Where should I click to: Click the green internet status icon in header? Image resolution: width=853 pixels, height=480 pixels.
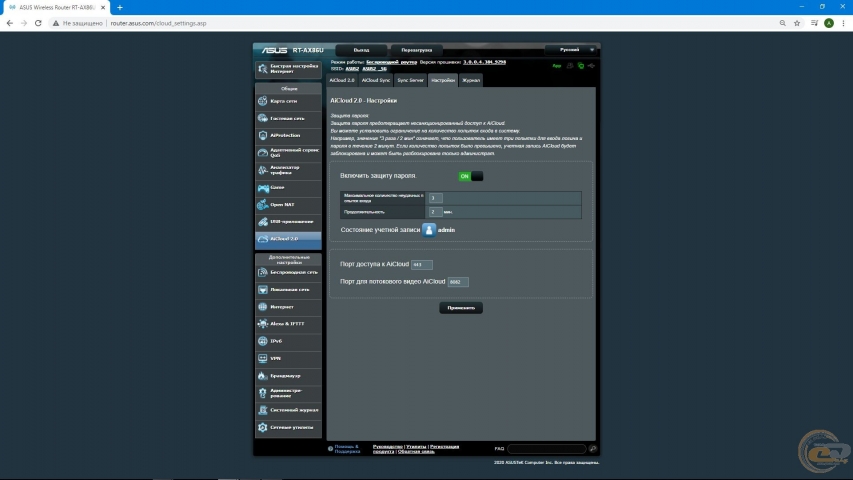click(x=580, y=66)
